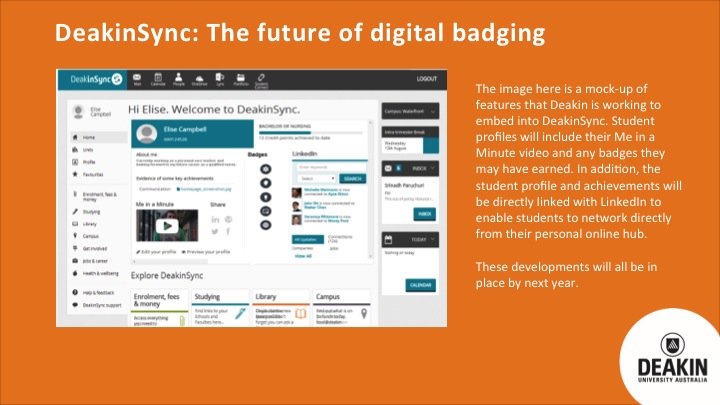Click the inbox envelope icon

pyautogui.click(x=388, y=169)
